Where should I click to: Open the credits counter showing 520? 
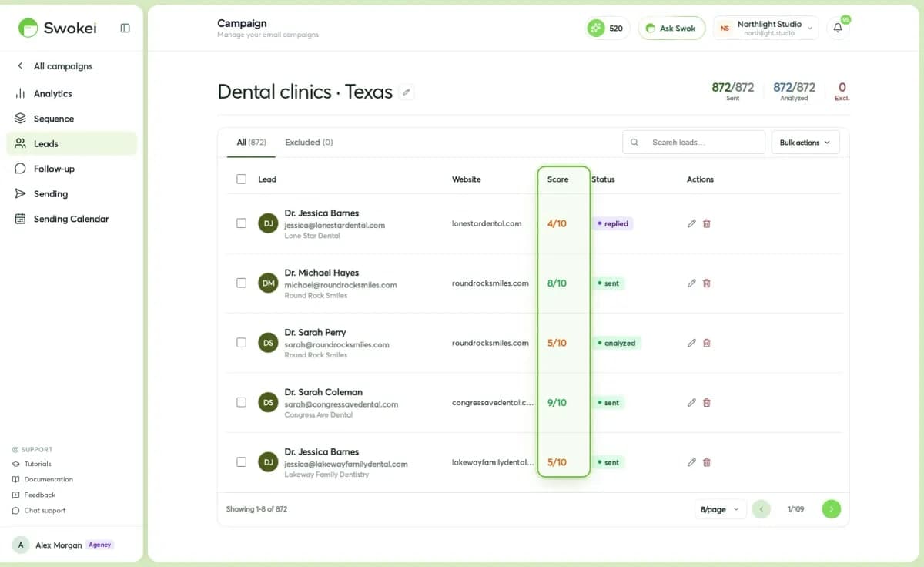(608, 29)
